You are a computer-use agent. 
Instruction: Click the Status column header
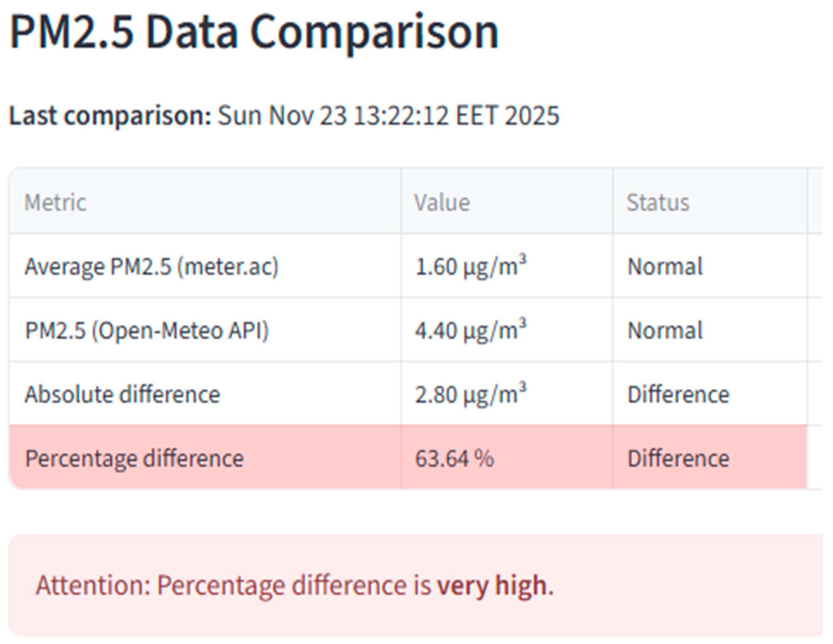(x=657, y=202)
